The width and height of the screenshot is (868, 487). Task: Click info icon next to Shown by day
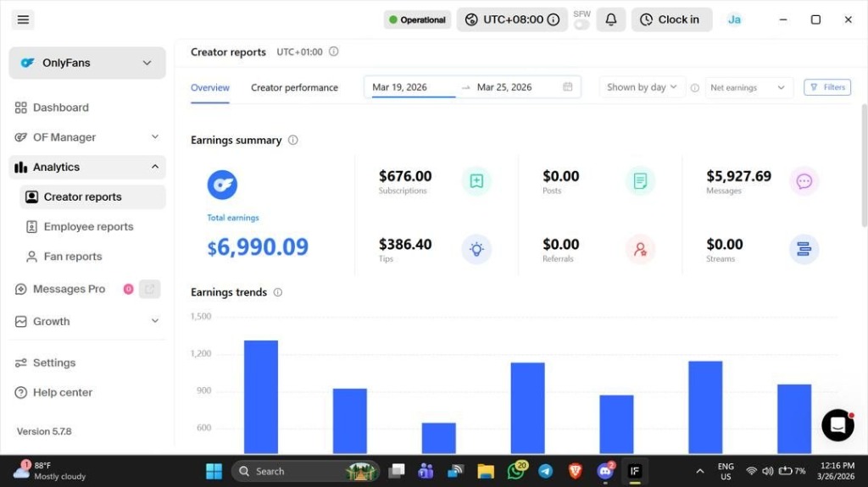(x=695, y=87)
